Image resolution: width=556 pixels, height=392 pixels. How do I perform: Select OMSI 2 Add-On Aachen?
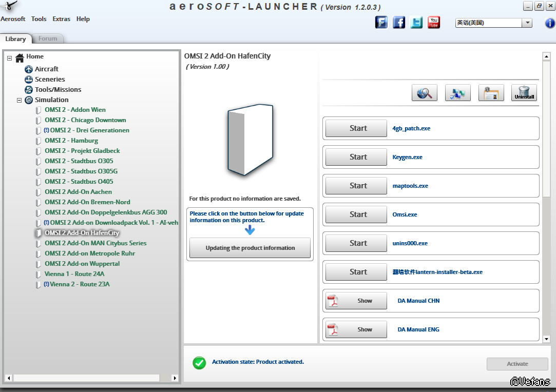(x=79, y=192)
